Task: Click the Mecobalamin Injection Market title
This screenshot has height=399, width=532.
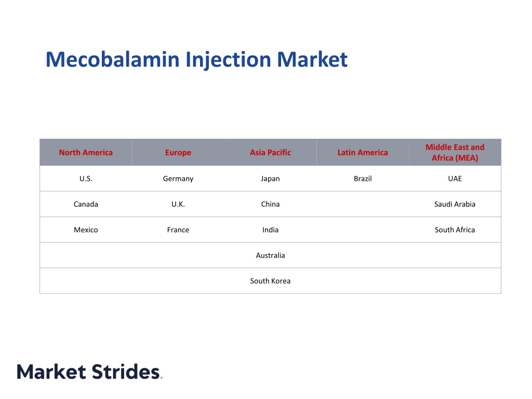Action: (x=196, y=60)
